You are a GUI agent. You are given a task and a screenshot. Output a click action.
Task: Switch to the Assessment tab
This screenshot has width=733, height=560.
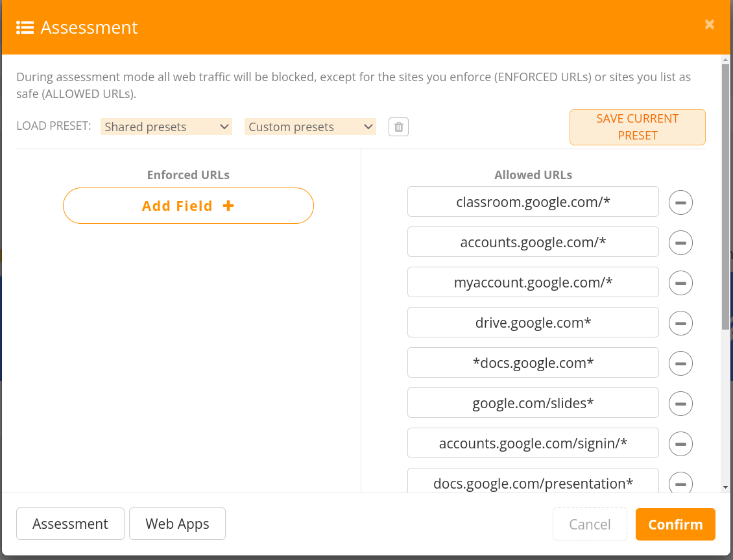point(70,524)
